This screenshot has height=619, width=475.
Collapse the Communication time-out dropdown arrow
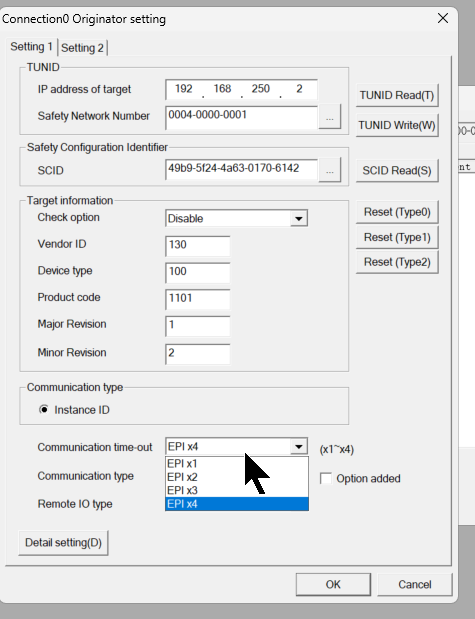[299, 446]
